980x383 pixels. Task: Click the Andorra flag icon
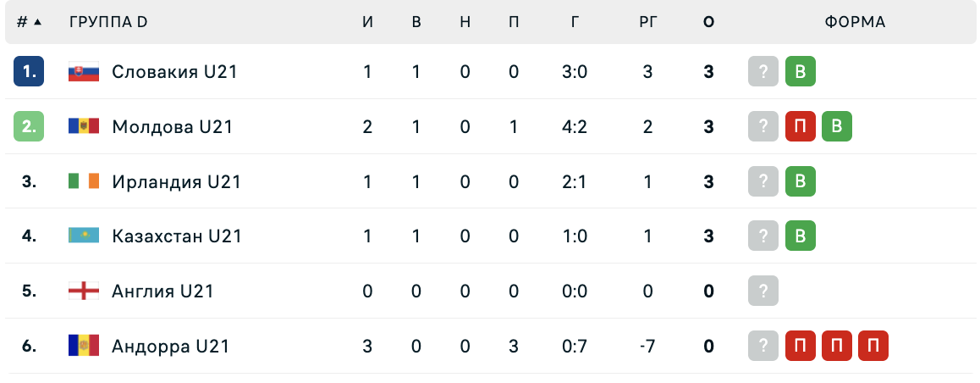pos(84,346)
